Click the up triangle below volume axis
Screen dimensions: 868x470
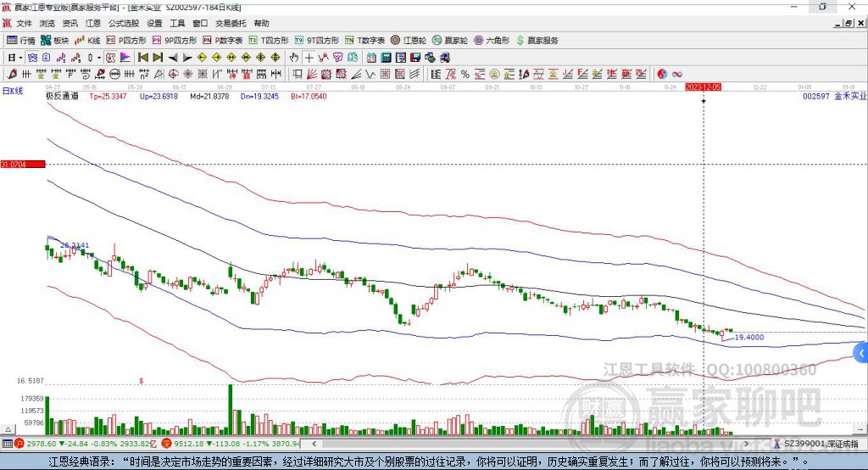[8, 429]
